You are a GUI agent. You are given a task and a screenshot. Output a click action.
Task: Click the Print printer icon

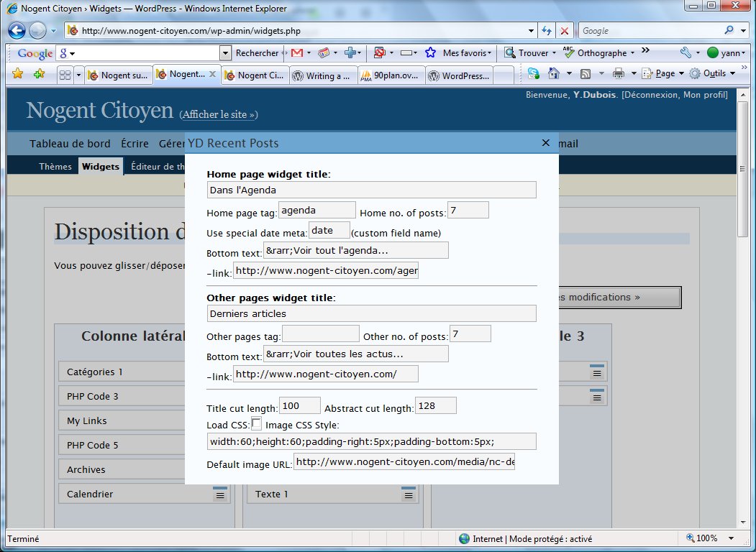[618, 74]
